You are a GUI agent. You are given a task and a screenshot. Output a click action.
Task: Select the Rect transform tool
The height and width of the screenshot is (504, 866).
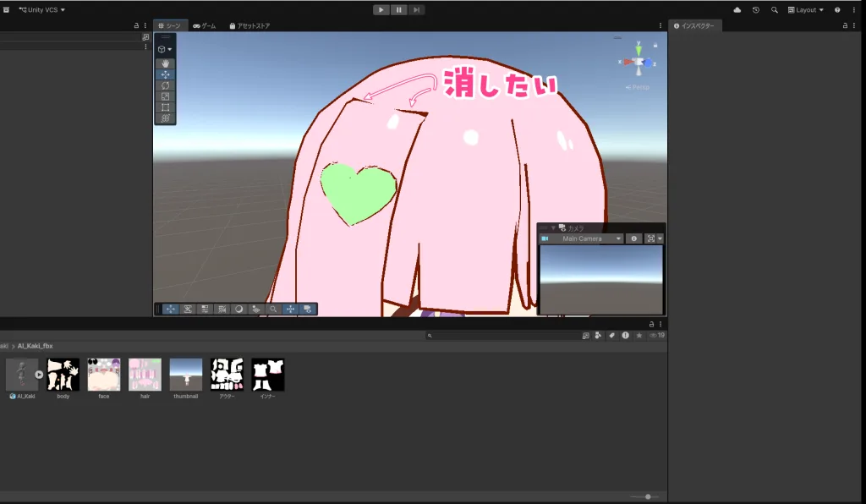165,107
